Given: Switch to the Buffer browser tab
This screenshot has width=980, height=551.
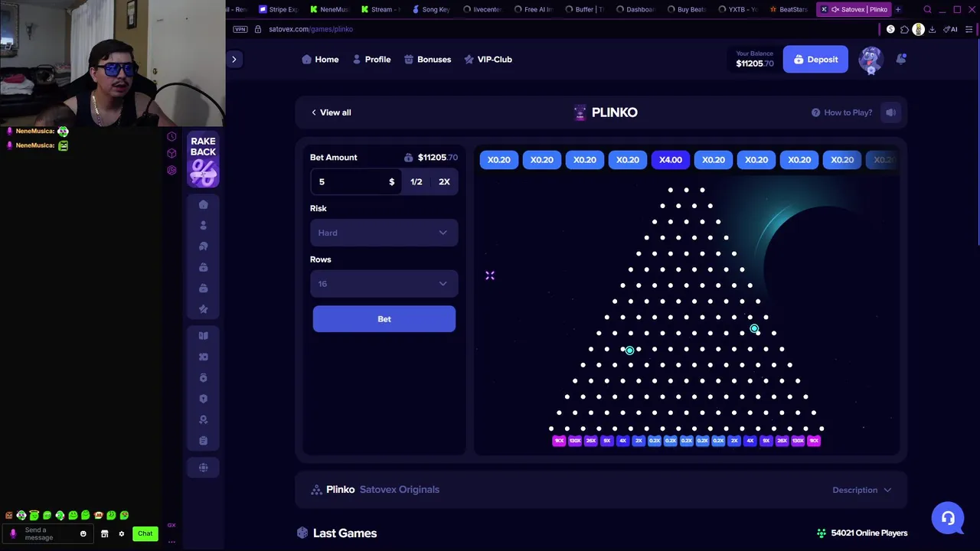Looking at the screenshot, I should 585,9.
